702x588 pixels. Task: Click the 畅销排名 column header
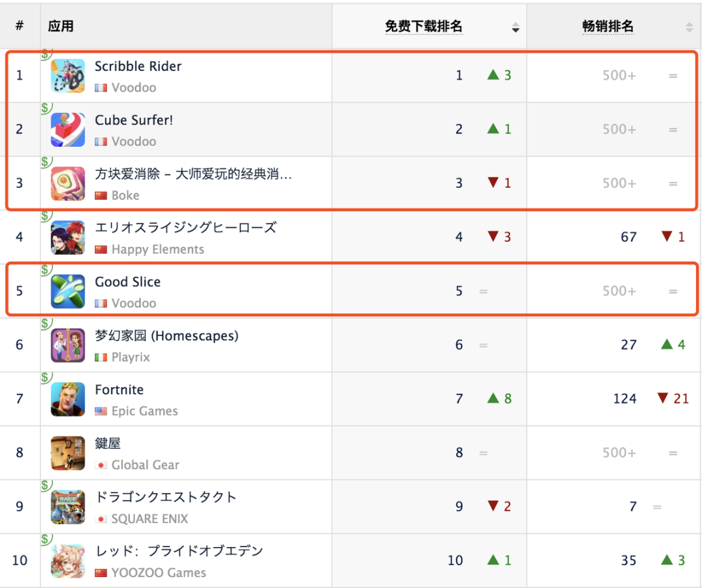click(x=607, y=26)
